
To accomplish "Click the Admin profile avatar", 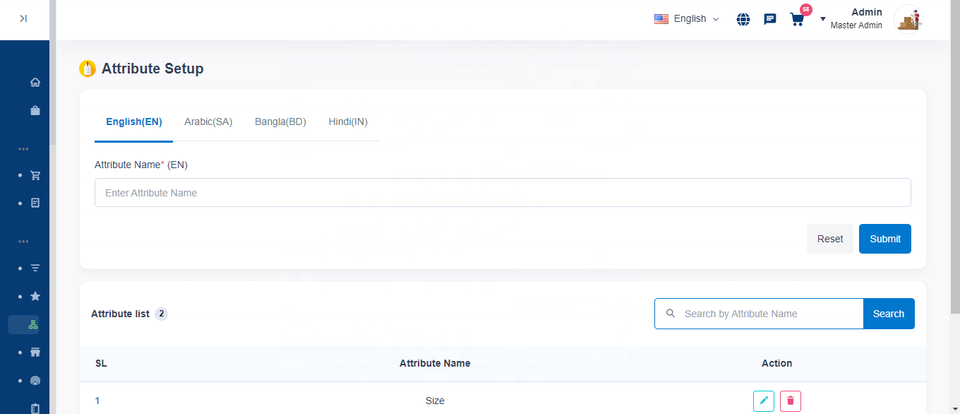I will click(x=908, y=18).
